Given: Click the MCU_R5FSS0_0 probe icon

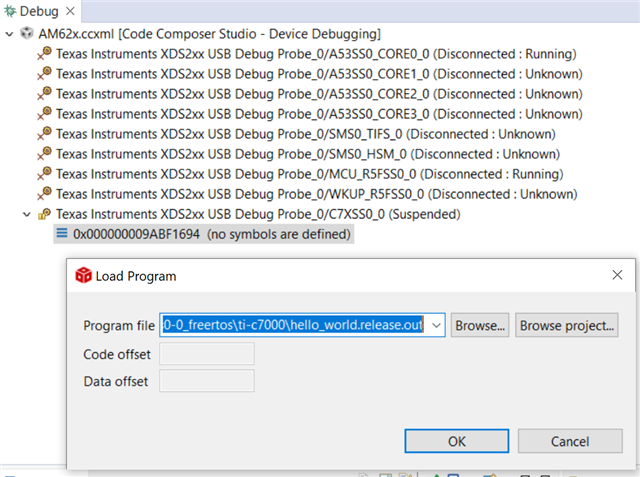Looking at the screenshot, I should (x=44, y=173).
